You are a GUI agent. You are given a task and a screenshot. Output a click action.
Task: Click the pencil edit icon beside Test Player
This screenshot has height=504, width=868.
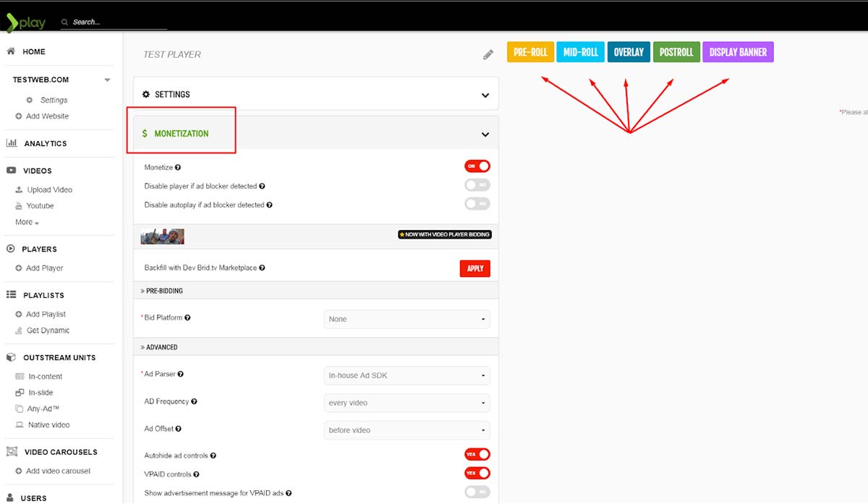pyautogui.click(x=488, y=54)
